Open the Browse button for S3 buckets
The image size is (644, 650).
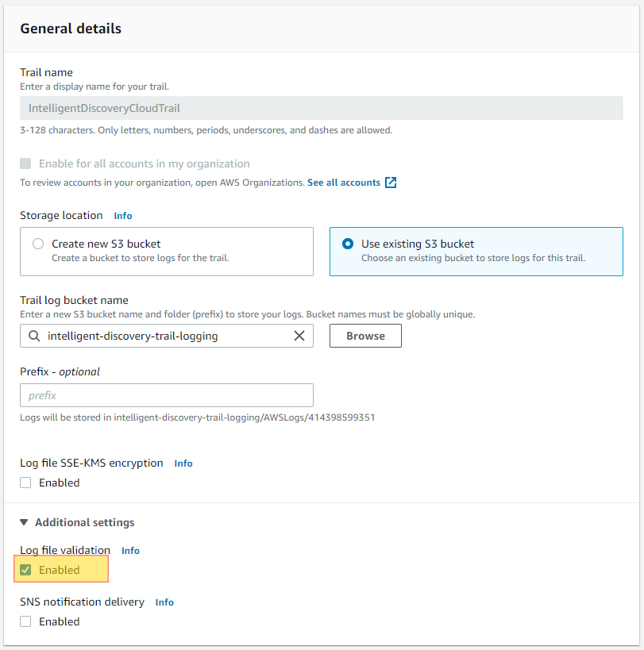coord(365,336)
